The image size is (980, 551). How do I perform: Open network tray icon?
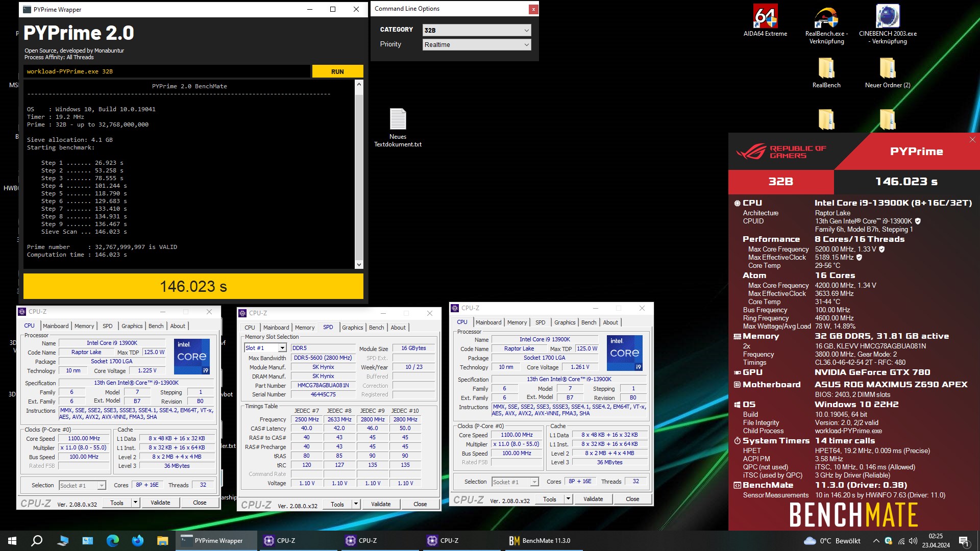pyautogui.click(x=901, y=541)
